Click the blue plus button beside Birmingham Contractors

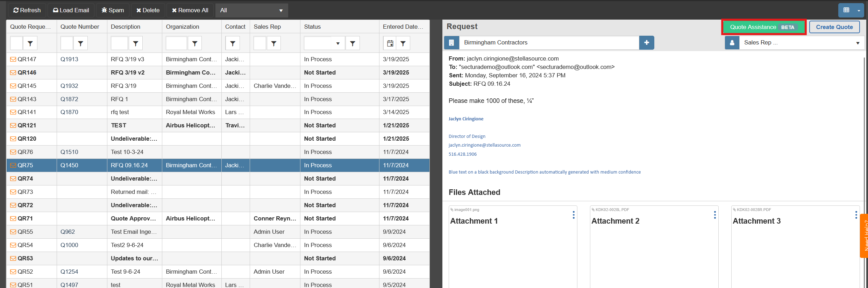pos(646,43)
